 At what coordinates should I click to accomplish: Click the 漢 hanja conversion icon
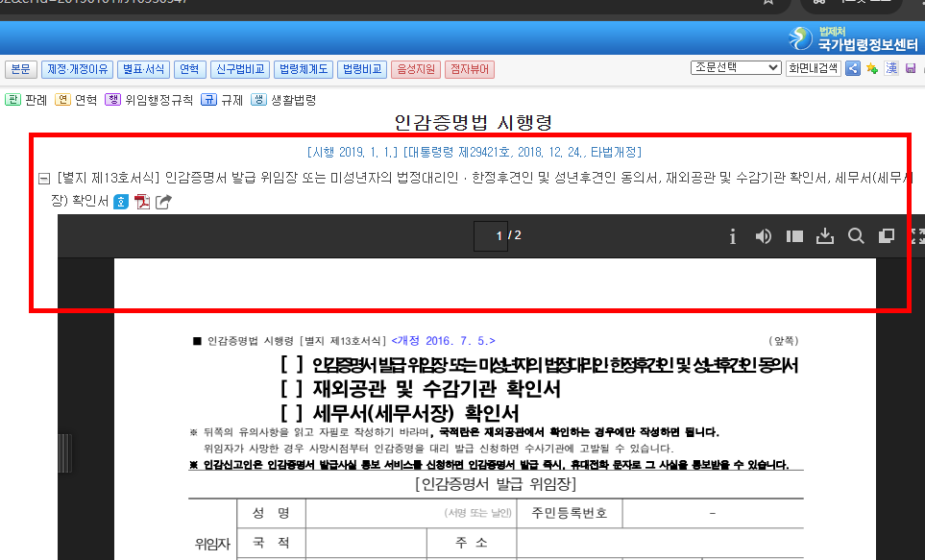tap(890, 69)
